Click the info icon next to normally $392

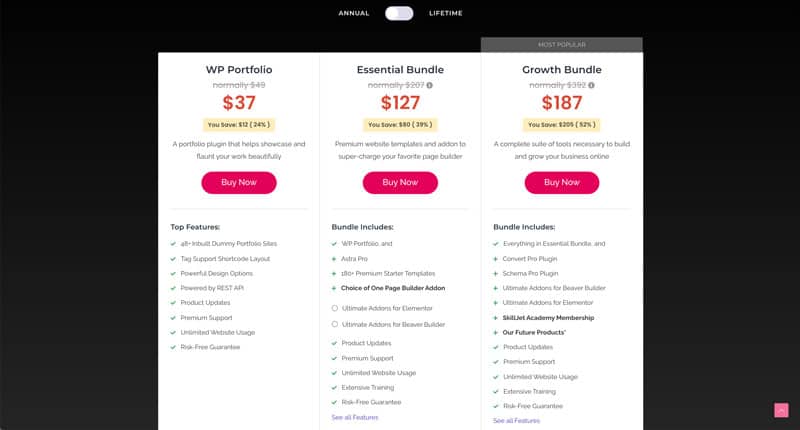point(591,85)
